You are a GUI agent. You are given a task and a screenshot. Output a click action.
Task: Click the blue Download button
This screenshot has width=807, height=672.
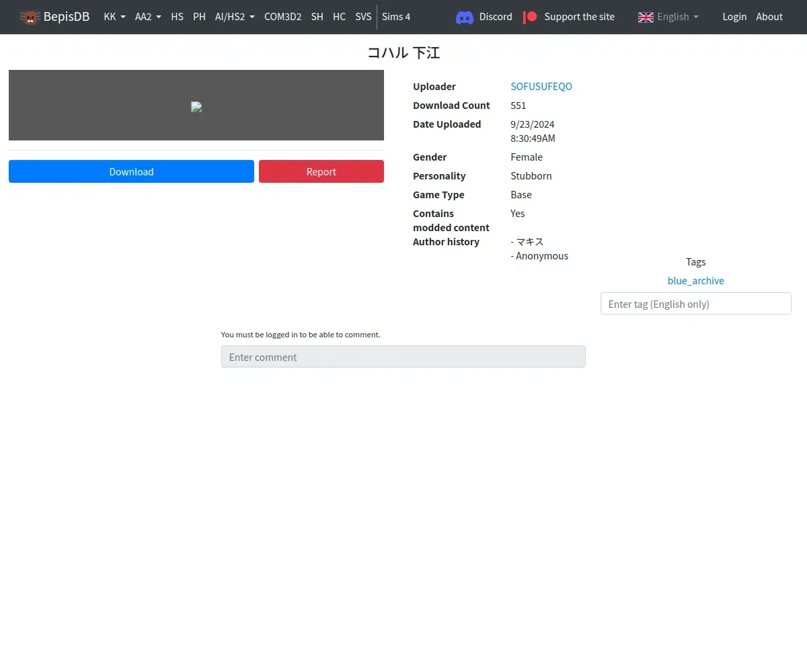[x=131, y=171]
